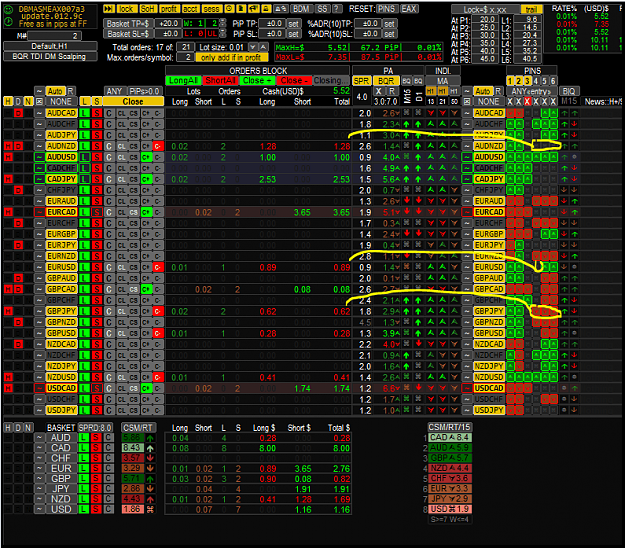
Task: Toggle the yellow H column header button
Action: tap(8, 102)
